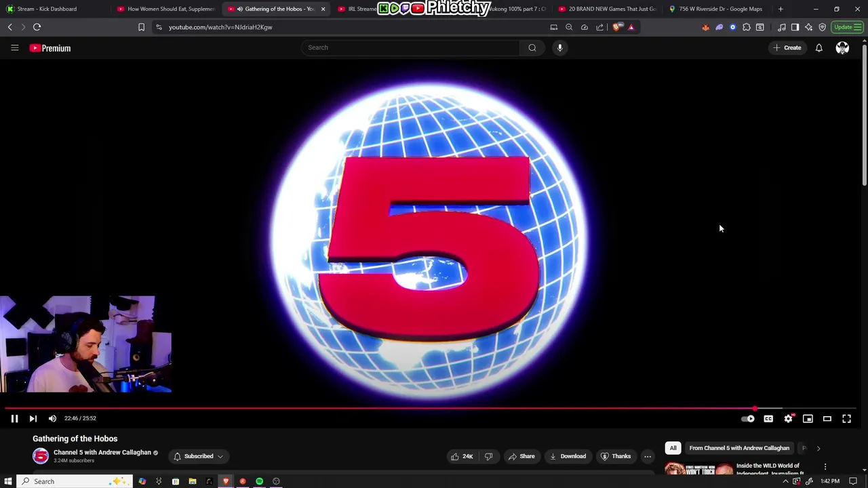
Task: Enter fullscreen on the video
Action: point(846,419)
